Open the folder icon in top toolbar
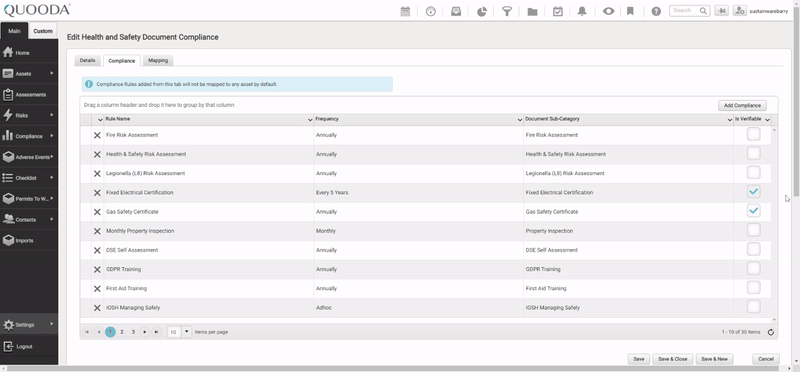The image size is (800, 372). point(532,11)
